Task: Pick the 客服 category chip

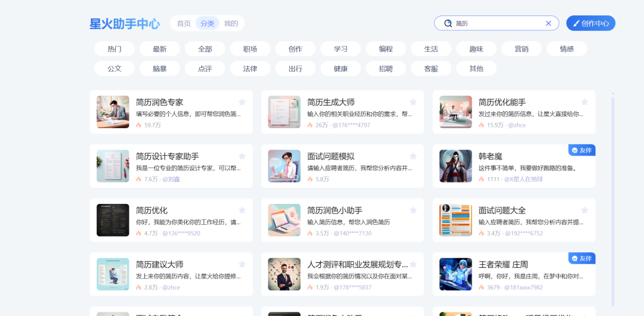Action: tap(431, 69)
